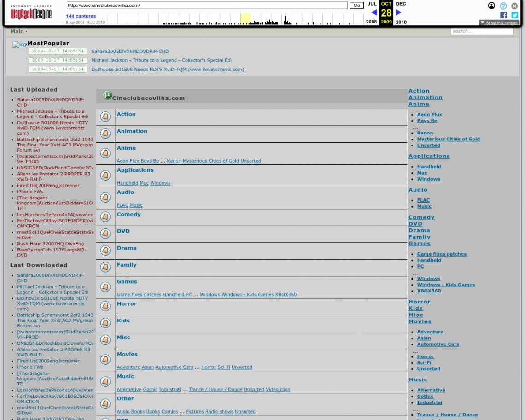Open Handheld under sidebar Applications
This screenshot has height=420, width=525.
click(x=429, y=166)
